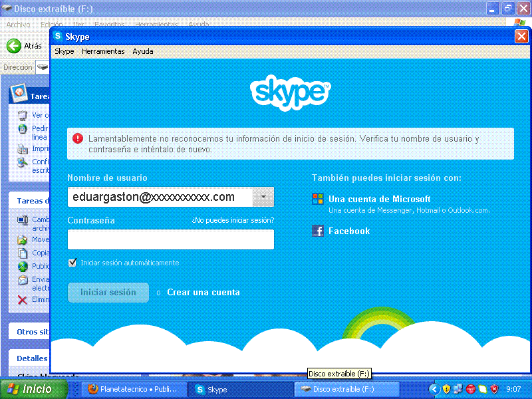Sign in using the Facebook logo icon
Viewport: 532px width, 399px height.
pyautogui.click(x=318, y=231)
